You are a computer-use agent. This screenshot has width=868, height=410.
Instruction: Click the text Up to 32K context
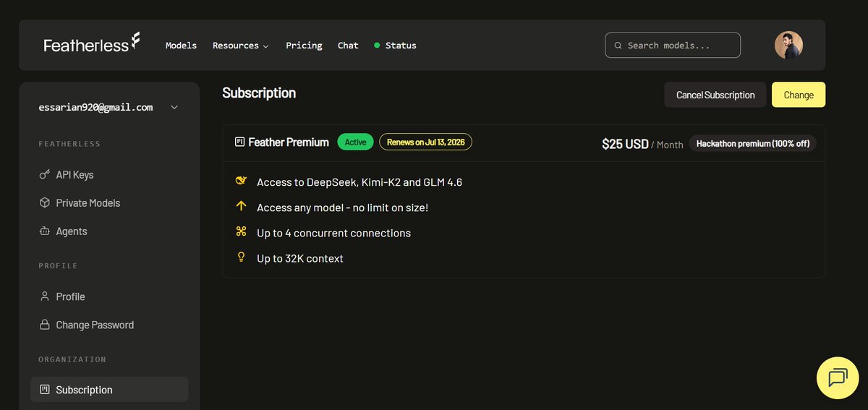(x=300, y=258)
